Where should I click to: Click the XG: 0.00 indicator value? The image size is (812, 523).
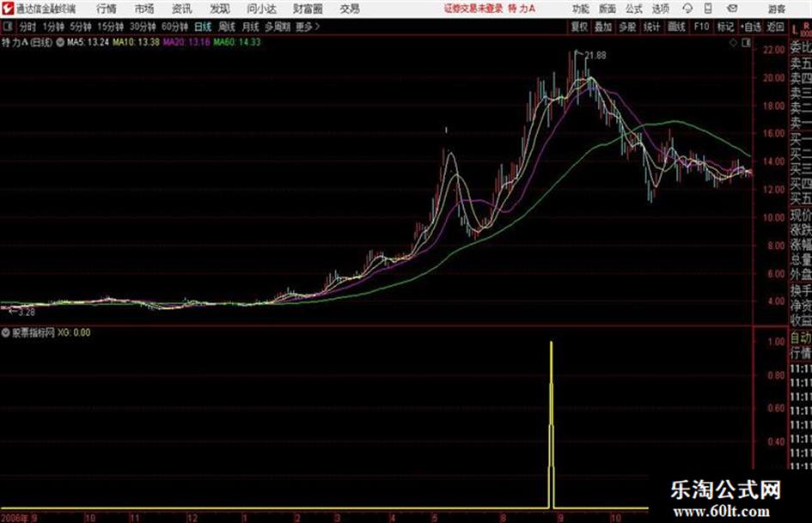(x=74, y=332)
